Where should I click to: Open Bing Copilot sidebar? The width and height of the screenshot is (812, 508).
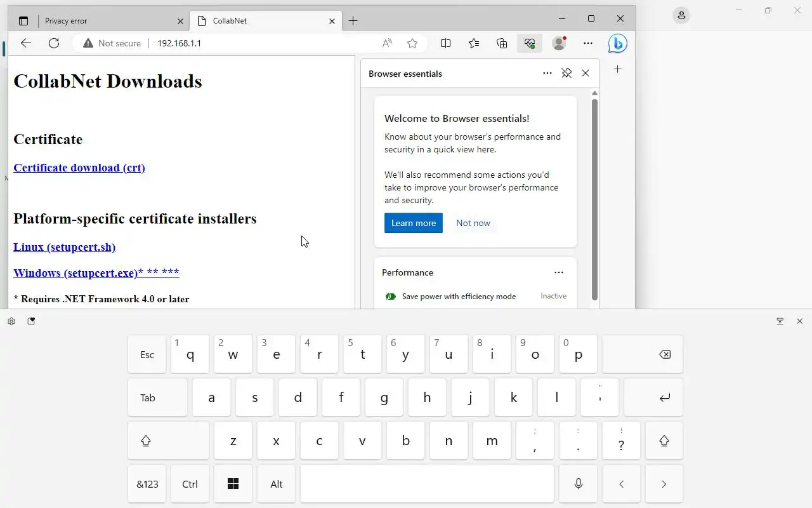(x=617, y=43)
